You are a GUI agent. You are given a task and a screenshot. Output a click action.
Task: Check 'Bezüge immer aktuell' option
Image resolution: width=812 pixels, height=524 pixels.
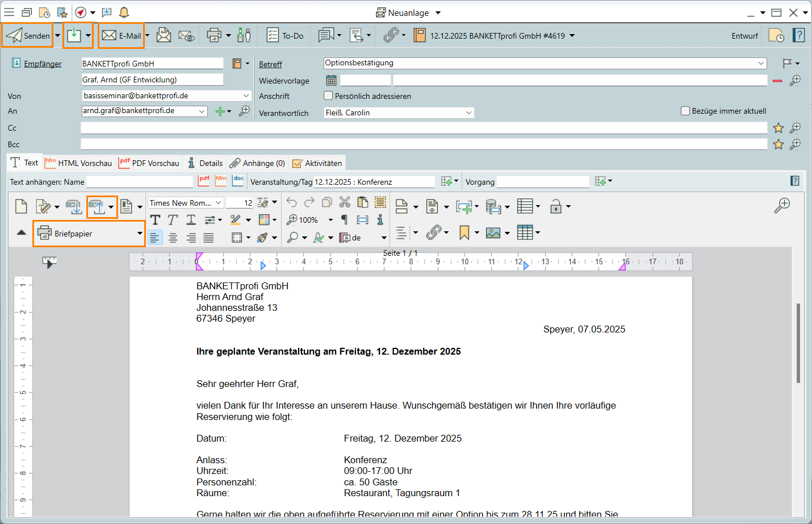[685, 111]
